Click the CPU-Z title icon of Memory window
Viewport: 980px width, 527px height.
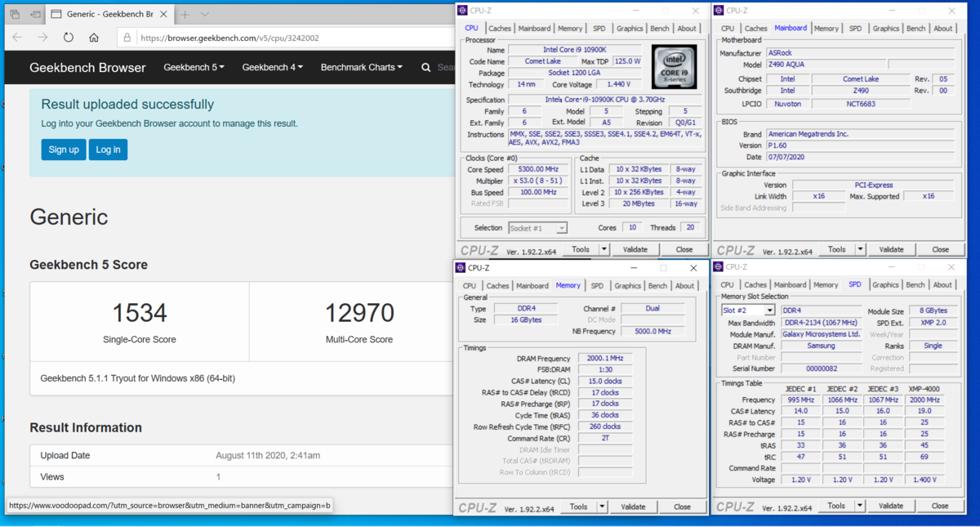point(461,268)
